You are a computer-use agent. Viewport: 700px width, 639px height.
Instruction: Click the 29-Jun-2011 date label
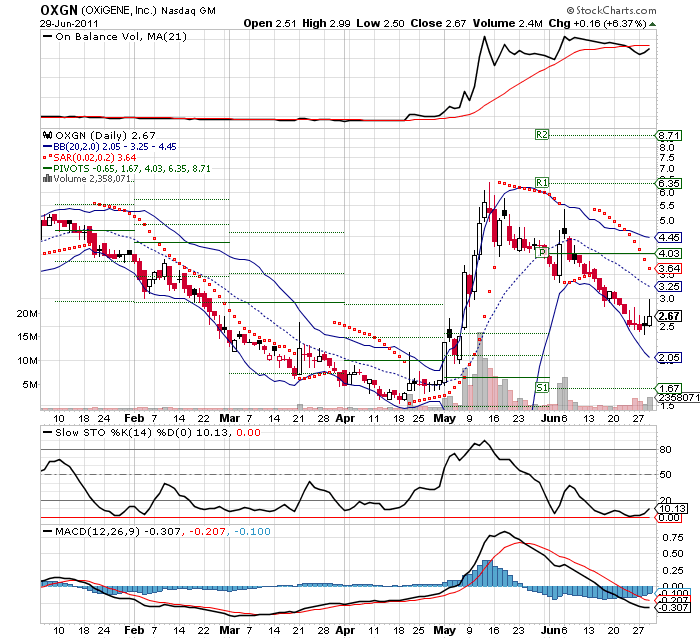click(x=69, y=24)
